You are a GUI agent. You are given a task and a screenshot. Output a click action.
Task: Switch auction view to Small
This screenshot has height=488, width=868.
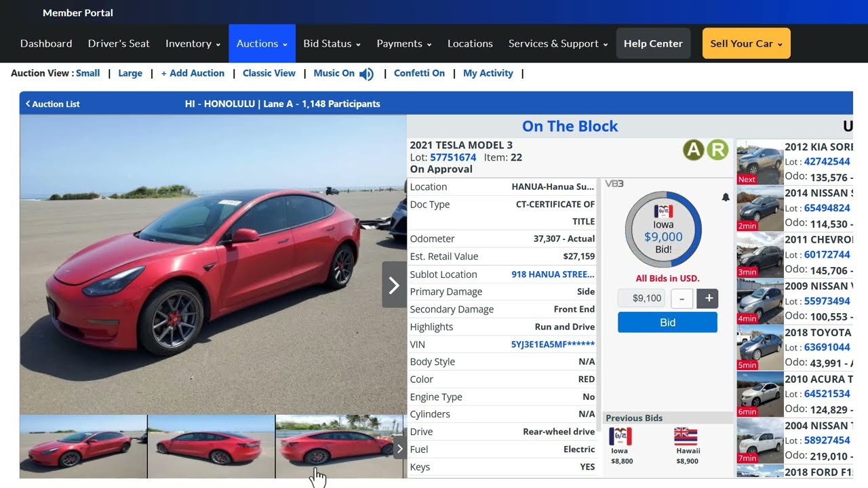click(88, 73)
